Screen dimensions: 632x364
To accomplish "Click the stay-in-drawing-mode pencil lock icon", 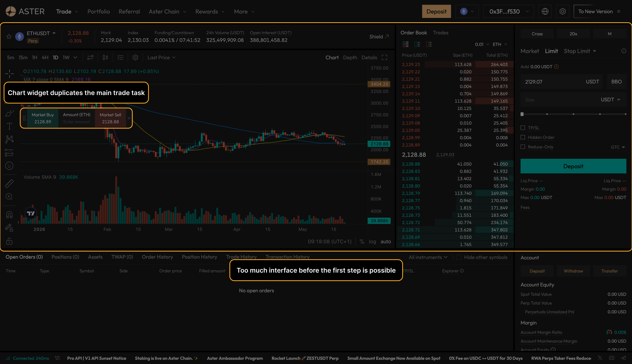I will 9,227.
